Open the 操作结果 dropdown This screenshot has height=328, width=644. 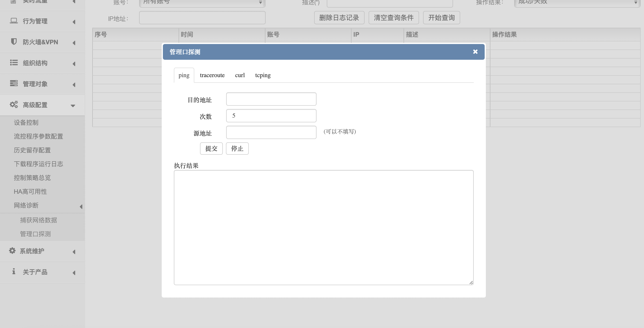coord(577,3)
